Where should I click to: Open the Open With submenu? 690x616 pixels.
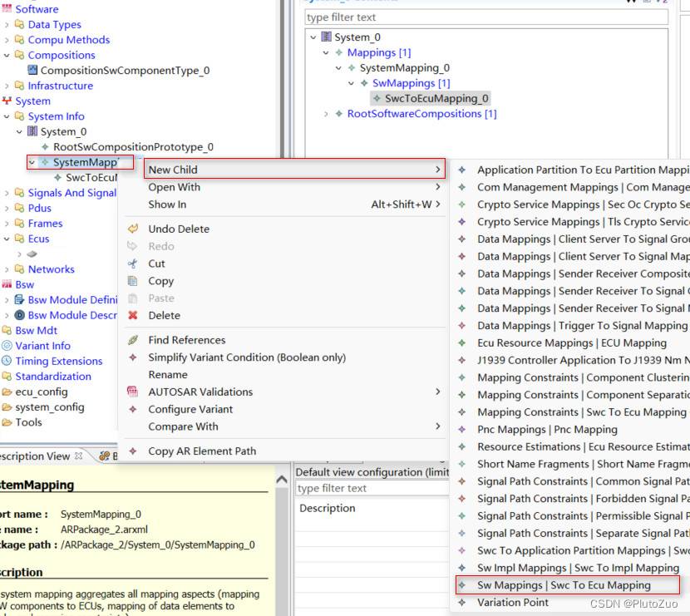(294, 187)
